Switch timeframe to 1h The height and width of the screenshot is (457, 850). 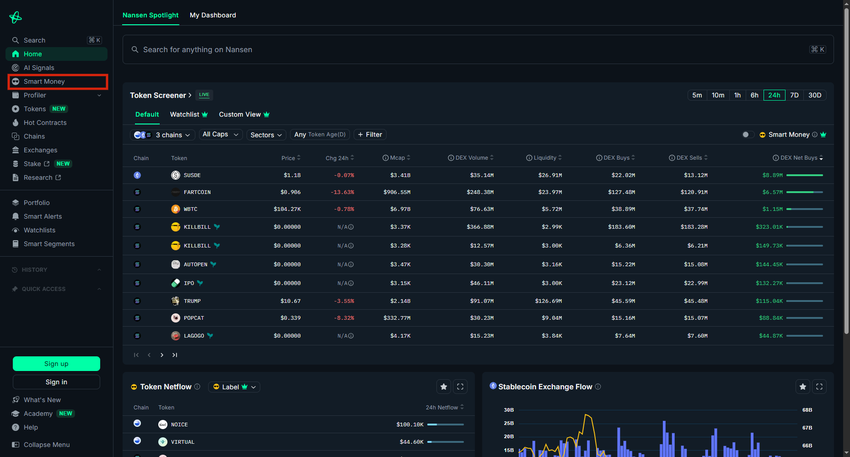tap(737, 95)
